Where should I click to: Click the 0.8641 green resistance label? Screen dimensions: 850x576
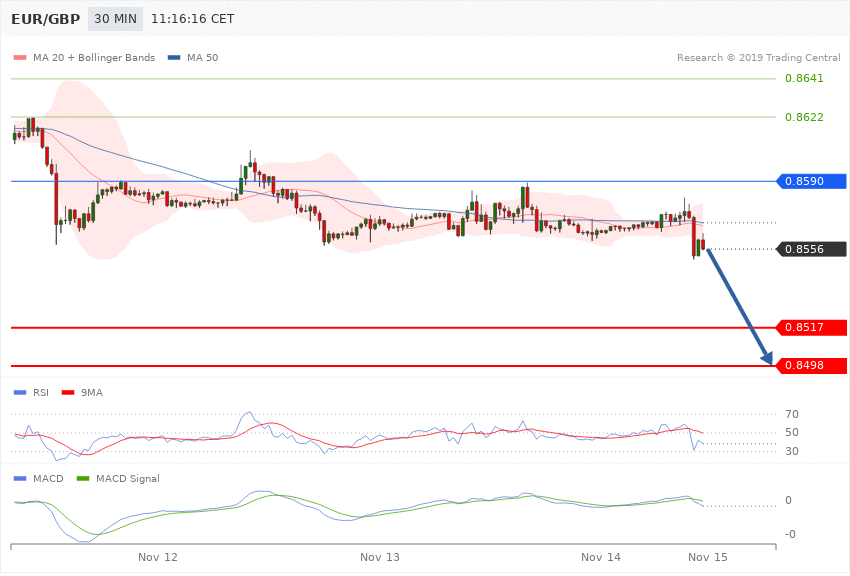(804, 78)
